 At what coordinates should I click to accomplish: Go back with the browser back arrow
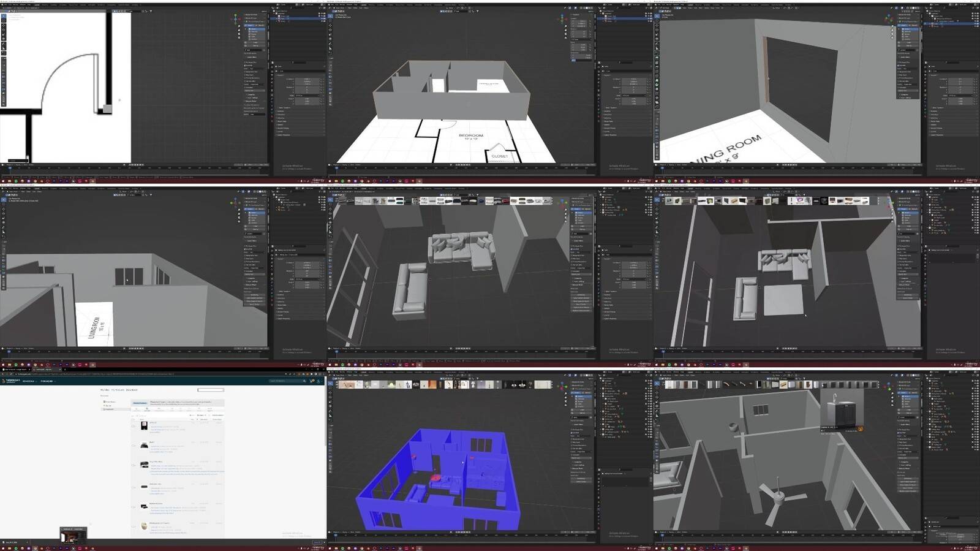point(3,374)
